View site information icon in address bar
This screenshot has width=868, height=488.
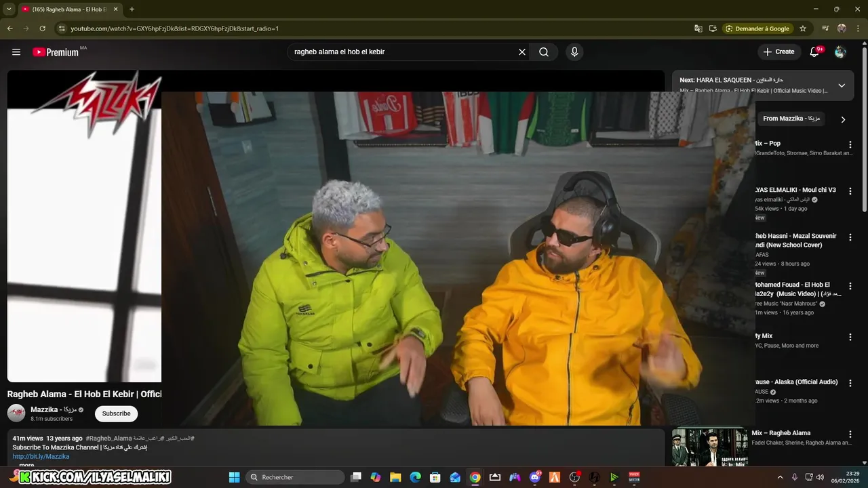coord(62,28)
